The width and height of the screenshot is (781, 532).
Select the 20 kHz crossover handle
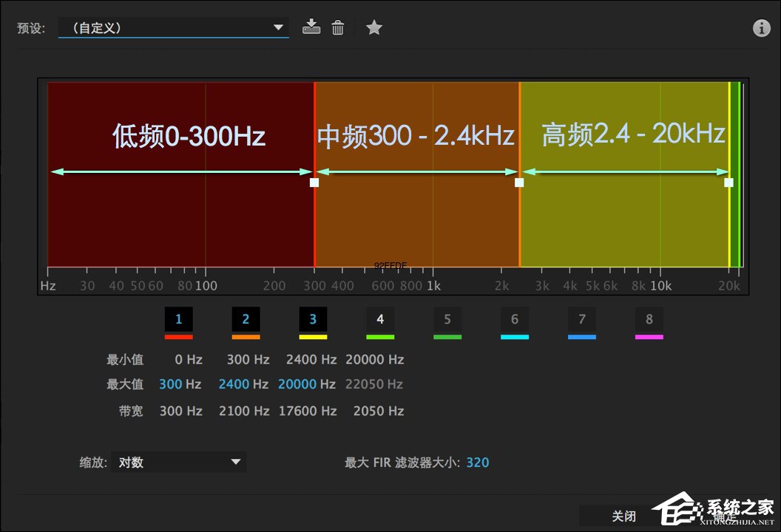pos(728,183)
